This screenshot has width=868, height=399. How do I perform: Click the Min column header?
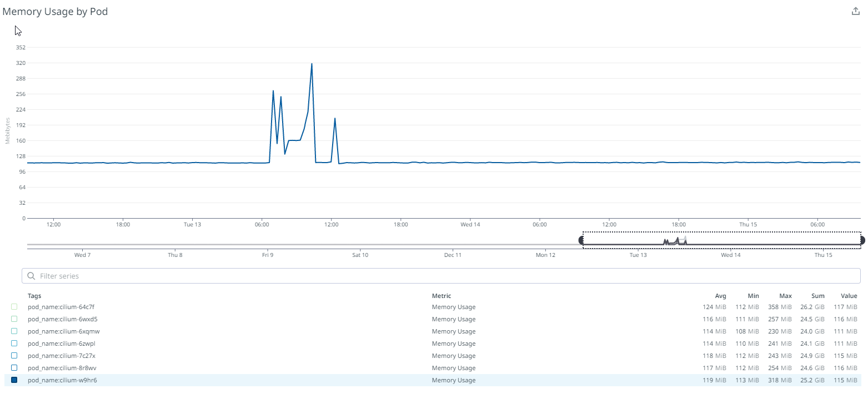753,296
